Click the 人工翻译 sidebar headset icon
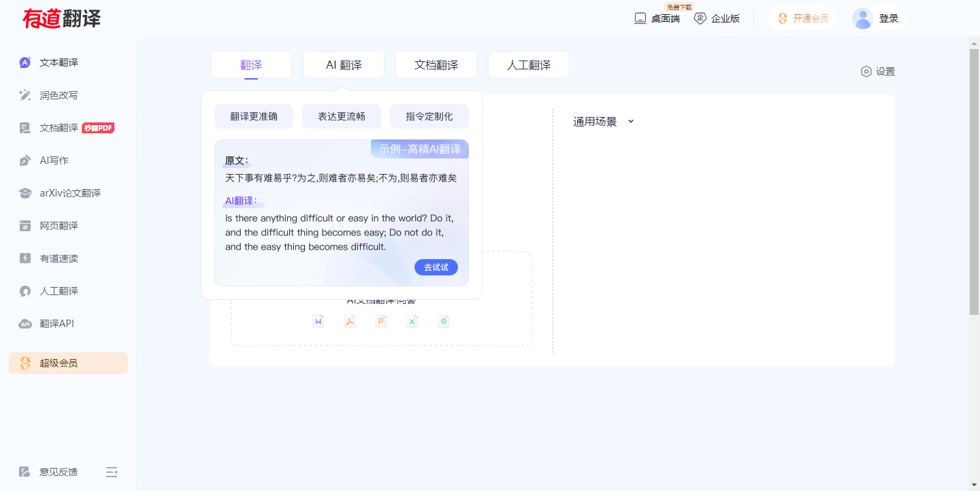This screenshot has height=491, width=980. pos(25,291)
